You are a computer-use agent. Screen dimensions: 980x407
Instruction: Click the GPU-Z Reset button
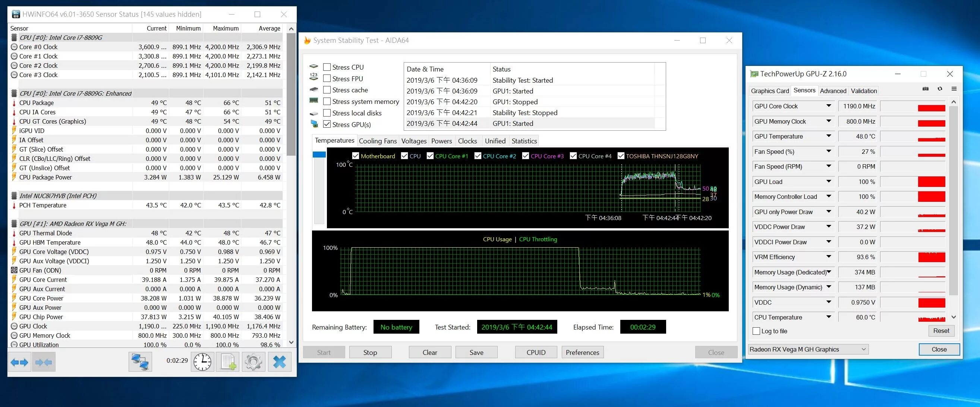point(941,331)
